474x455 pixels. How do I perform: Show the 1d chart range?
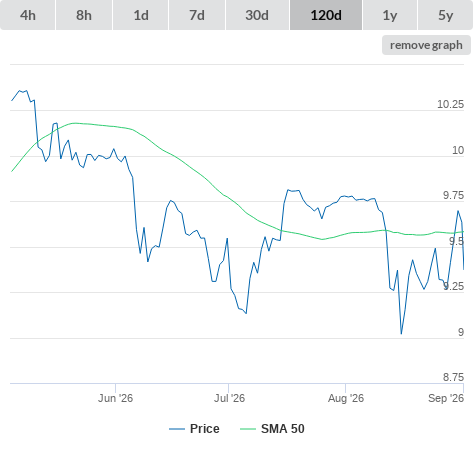(x=141, y=15)
